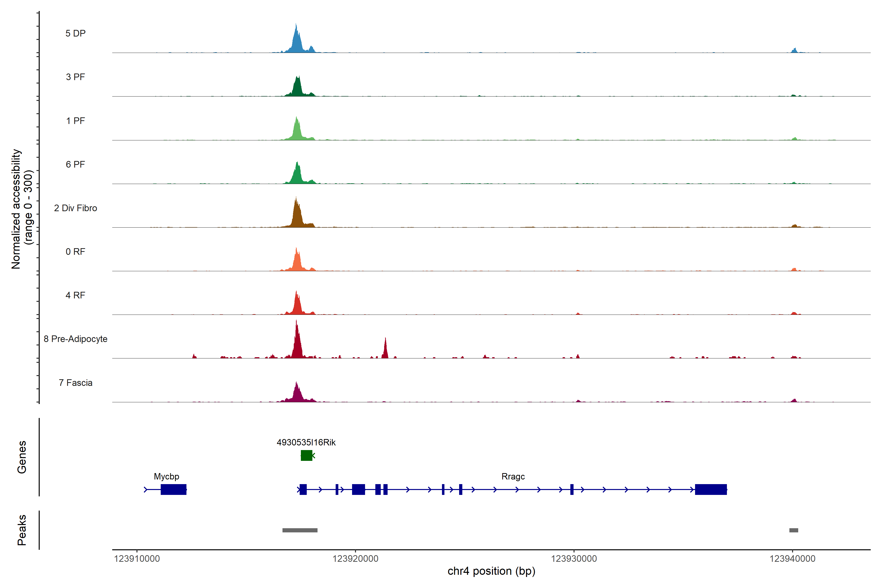Select the 7 Fascia track label
This screenshot has height=588, width=882.
tap(75, 383)
